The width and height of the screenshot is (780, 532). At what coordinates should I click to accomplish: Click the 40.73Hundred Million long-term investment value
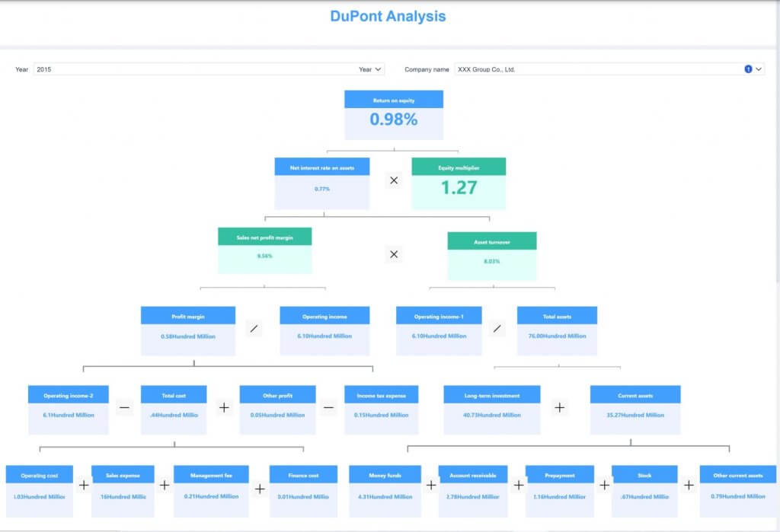(492, 415)
